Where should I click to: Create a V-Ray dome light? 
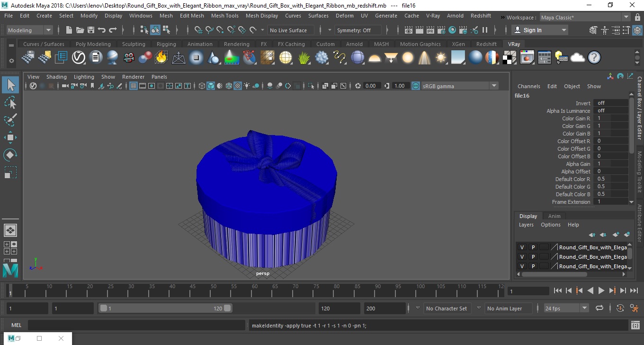(x=375, y=58)
